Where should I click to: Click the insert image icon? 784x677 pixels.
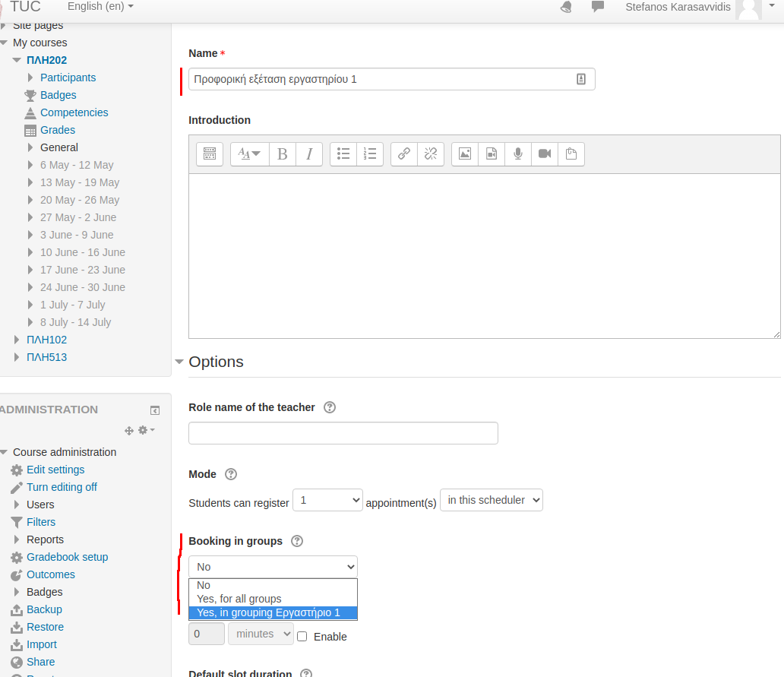(465, 154)
